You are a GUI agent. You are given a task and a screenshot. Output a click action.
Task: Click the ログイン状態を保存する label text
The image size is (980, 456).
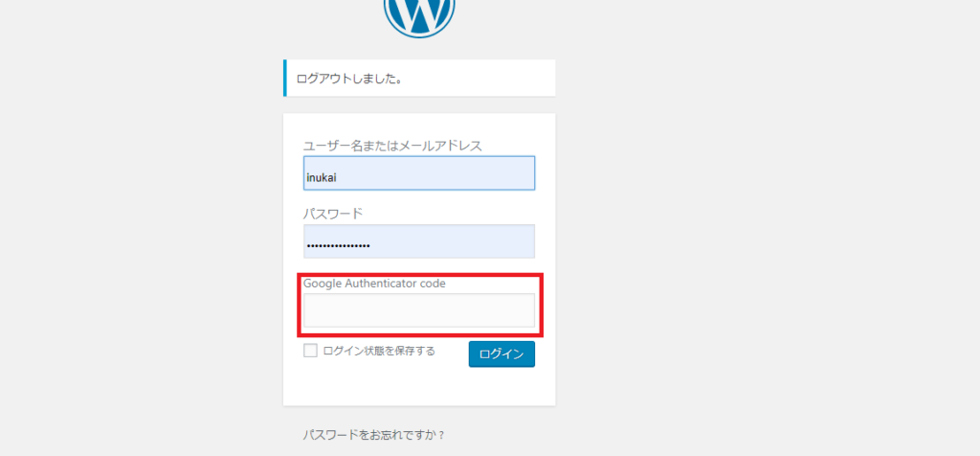point(379,351)
